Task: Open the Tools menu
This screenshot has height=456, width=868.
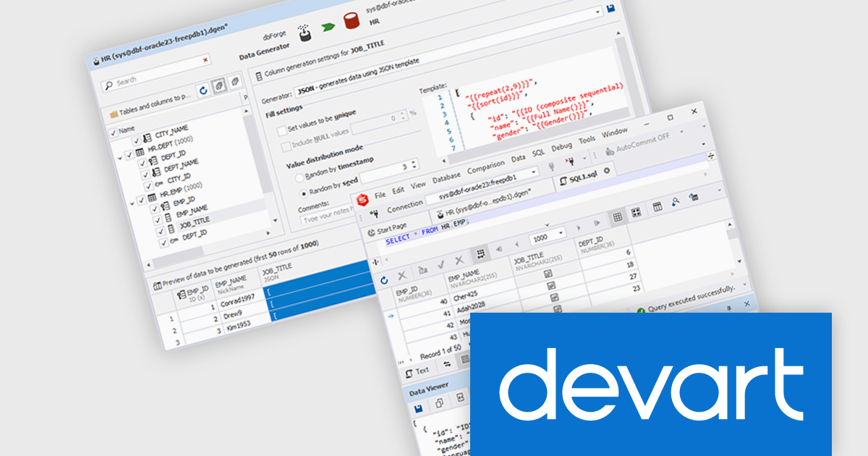Action: (x=587, y=140)
